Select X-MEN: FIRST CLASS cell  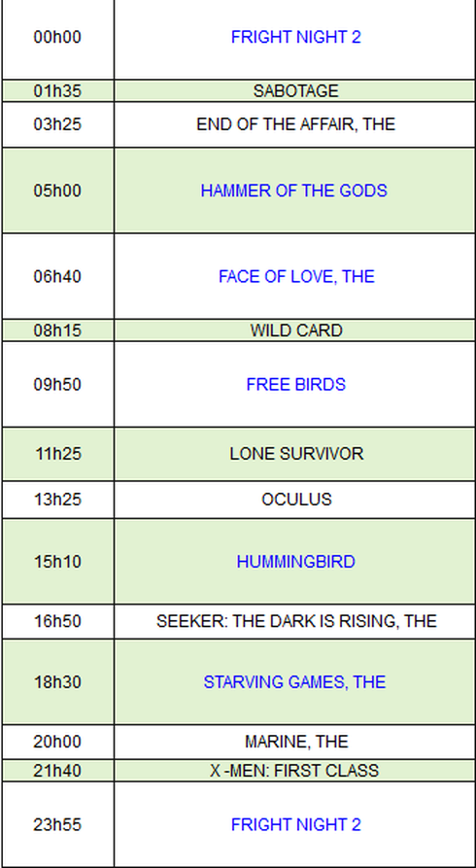click(x=294, y=771)
